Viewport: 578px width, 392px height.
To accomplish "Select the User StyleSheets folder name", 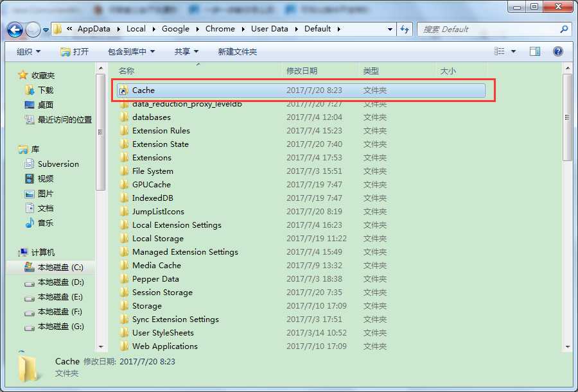I will [x=162, y=333].
